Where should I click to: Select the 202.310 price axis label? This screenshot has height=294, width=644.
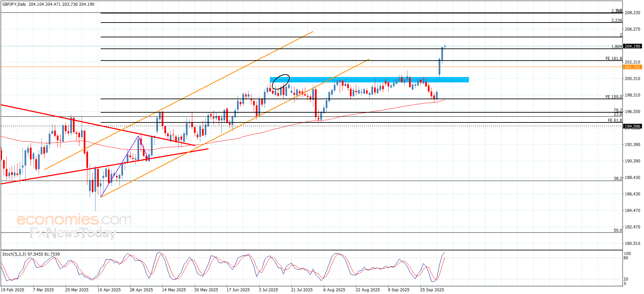632,62
